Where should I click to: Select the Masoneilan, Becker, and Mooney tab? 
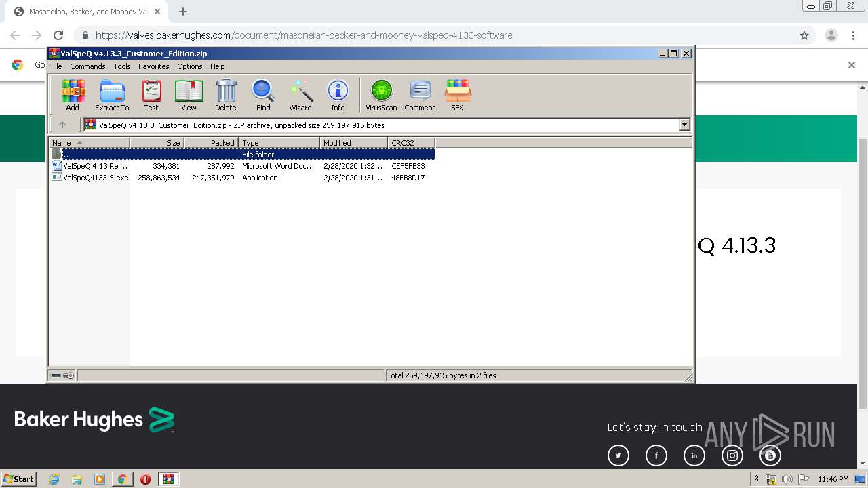point(87,12)
